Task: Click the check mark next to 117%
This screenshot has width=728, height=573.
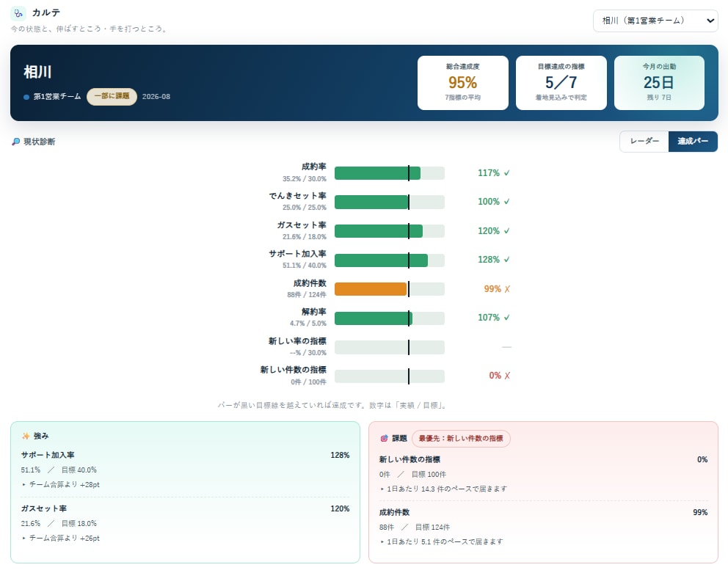Action: (x=506, y=172)
